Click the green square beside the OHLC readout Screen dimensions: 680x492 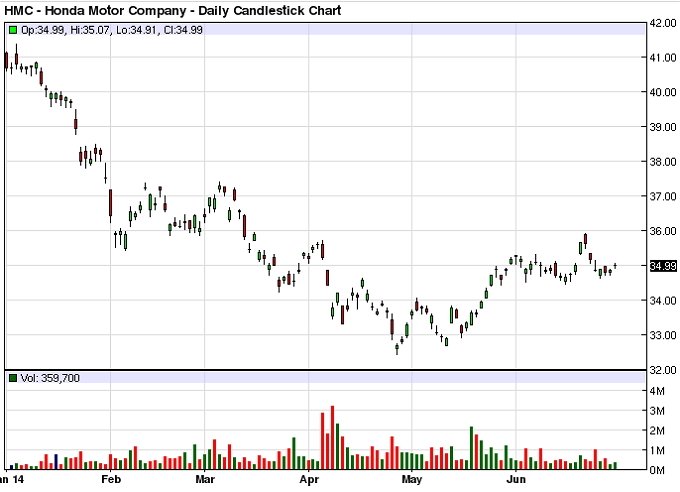(x=13, y=30)
